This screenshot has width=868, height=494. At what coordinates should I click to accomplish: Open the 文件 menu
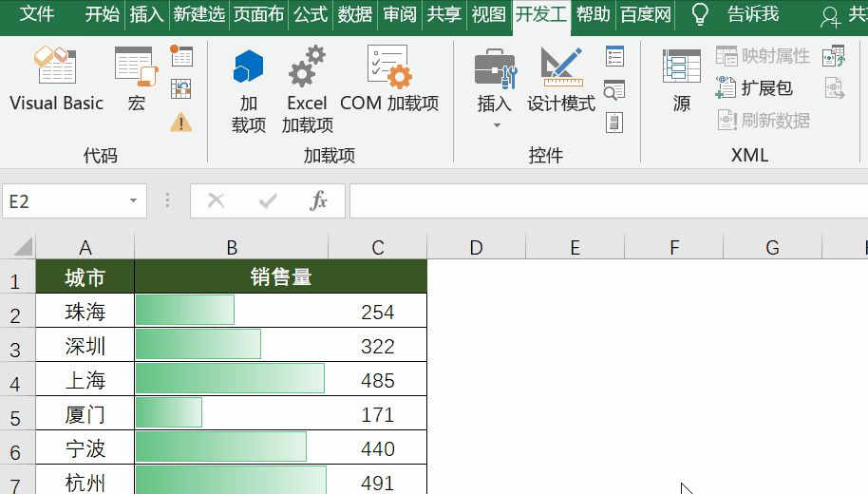click(36, 14)
